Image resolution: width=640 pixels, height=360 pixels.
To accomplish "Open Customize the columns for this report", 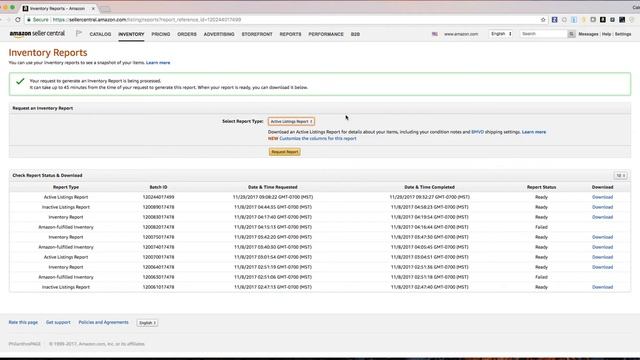I will point(318,138).
